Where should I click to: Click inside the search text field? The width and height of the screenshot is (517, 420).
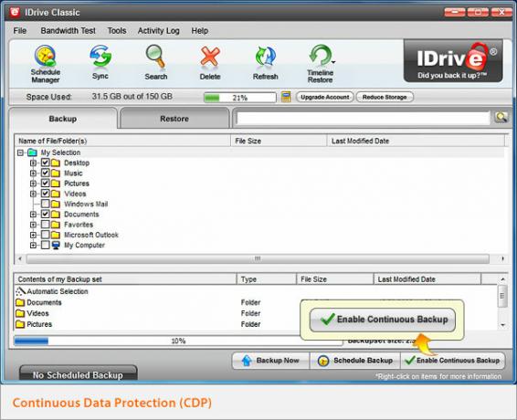pos(363,118)
